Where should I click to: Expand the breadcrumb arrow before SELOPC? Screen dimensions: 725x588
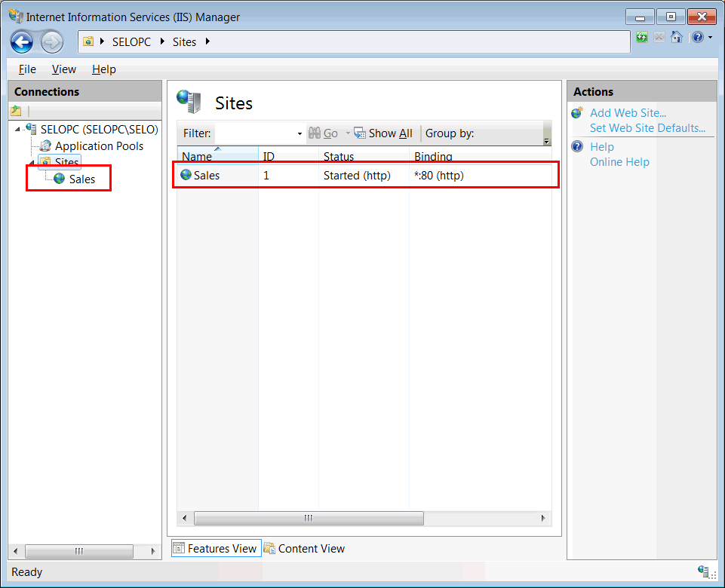[102, 41]
